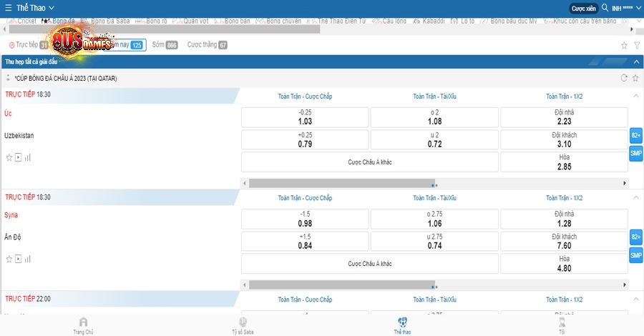Open the search magnifier in the top bar
Image resolution: width=644 pixels, height=336 pixels.
pos(605,8)
